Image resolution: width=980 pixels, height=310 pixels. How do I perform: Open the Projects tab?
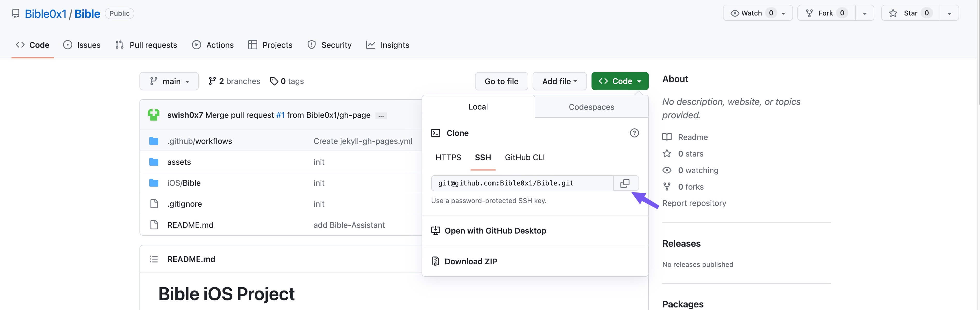[x=270, y=45]
